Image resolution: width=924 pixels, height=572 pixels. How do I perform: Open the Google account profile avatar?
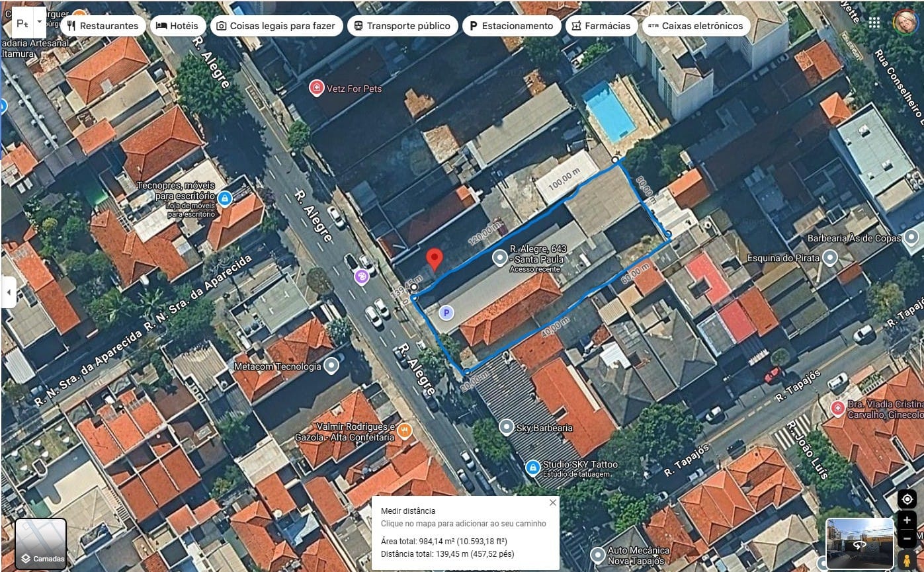904,22
